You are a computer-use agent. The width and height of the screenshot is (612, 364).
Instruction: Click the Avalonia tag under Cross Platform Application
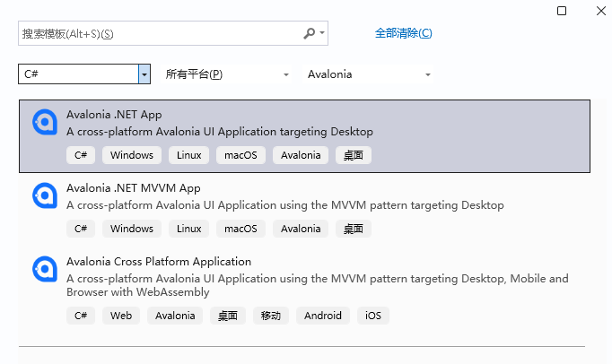[175, 316]
